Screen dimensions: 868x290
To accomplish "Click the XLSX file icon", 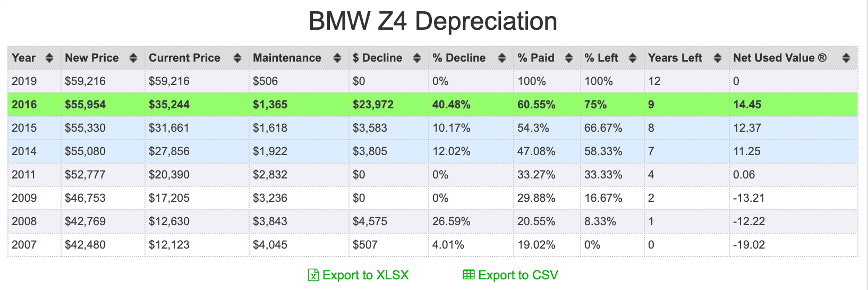I will [313, 275].
